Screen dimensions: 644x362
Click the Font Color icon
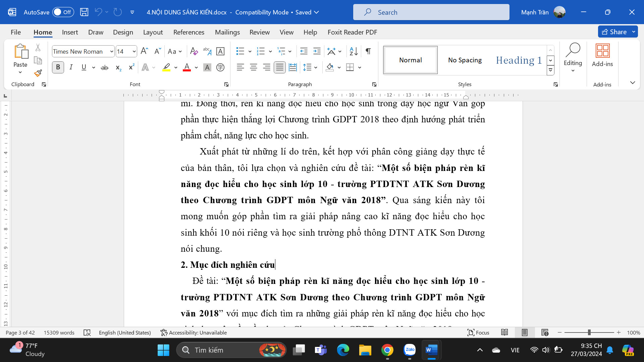pos(187,67)
